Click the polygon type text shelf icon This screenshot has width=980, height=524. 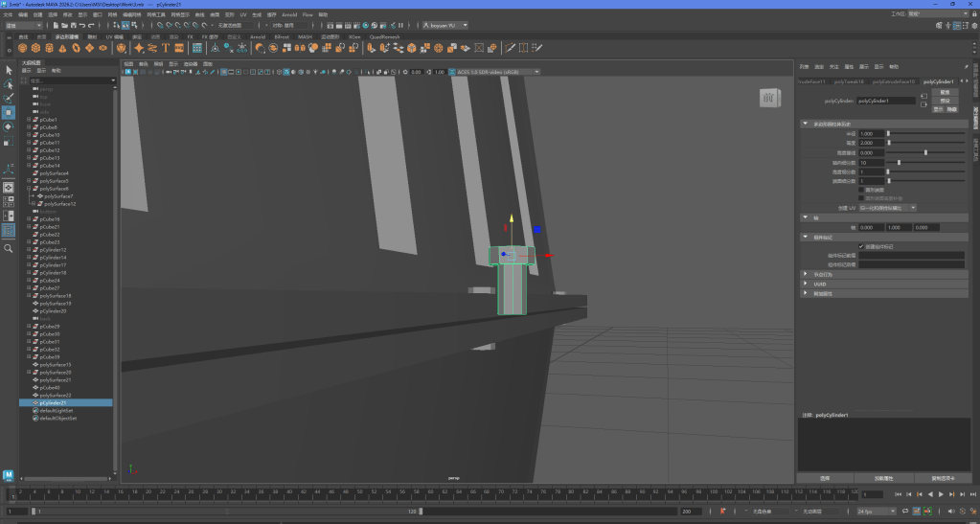(x=166, y=47)
